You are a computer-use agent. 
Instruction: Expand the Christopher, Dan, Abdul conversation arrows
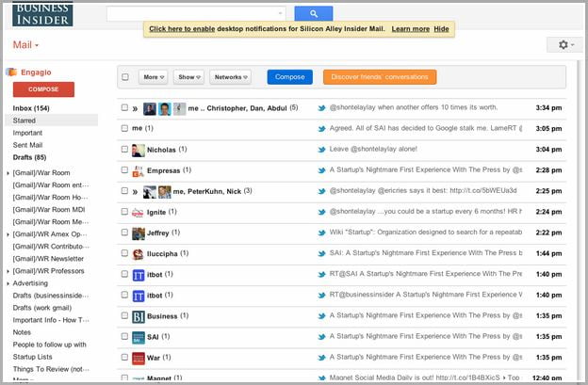(135, 109)
